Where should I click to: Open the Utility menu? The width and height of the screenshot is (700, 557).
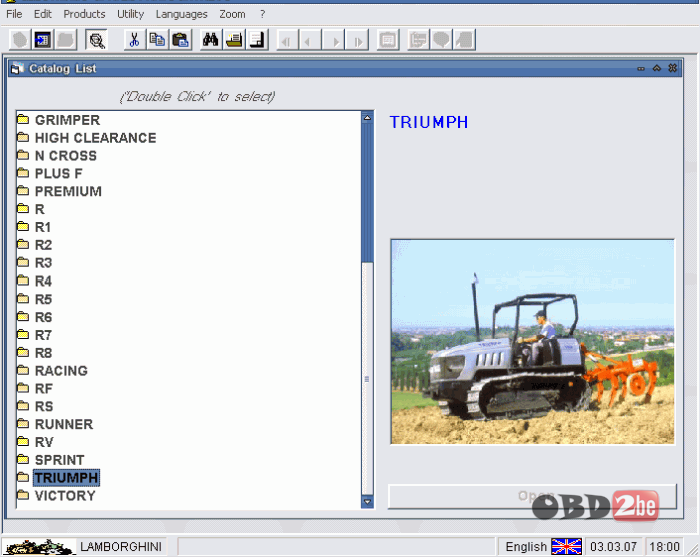(x=130, y=14)
